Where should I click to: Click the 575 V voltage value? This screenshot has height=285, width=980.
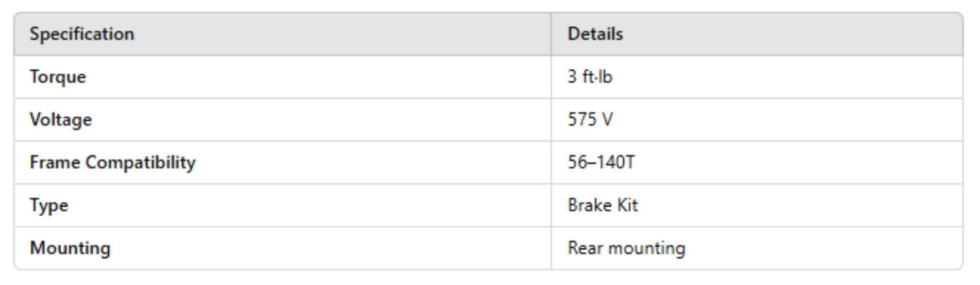point(591,120)
